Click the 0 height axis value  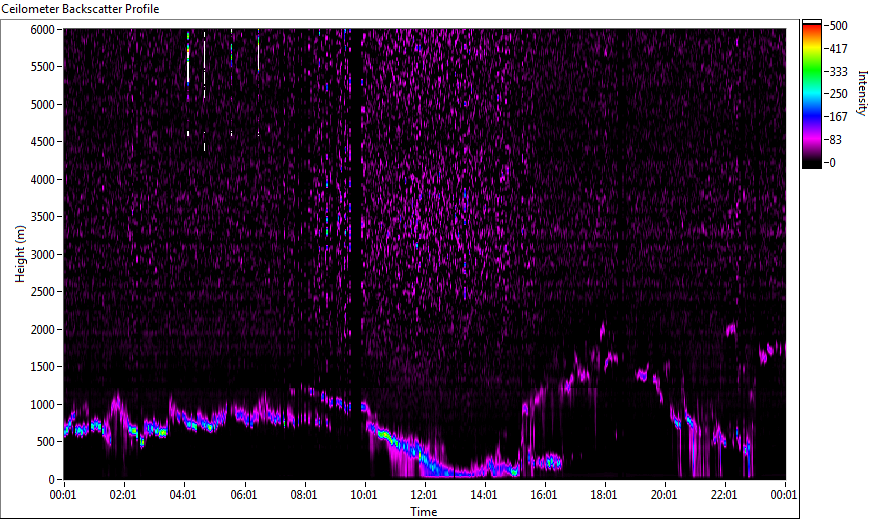[52, 480]
